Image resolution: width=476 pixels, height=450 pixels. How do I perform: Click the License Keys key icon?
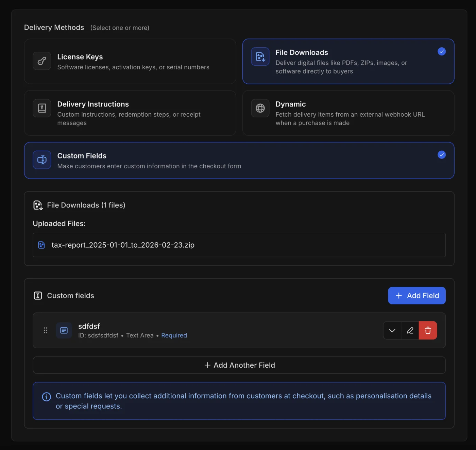click(42, 61)
